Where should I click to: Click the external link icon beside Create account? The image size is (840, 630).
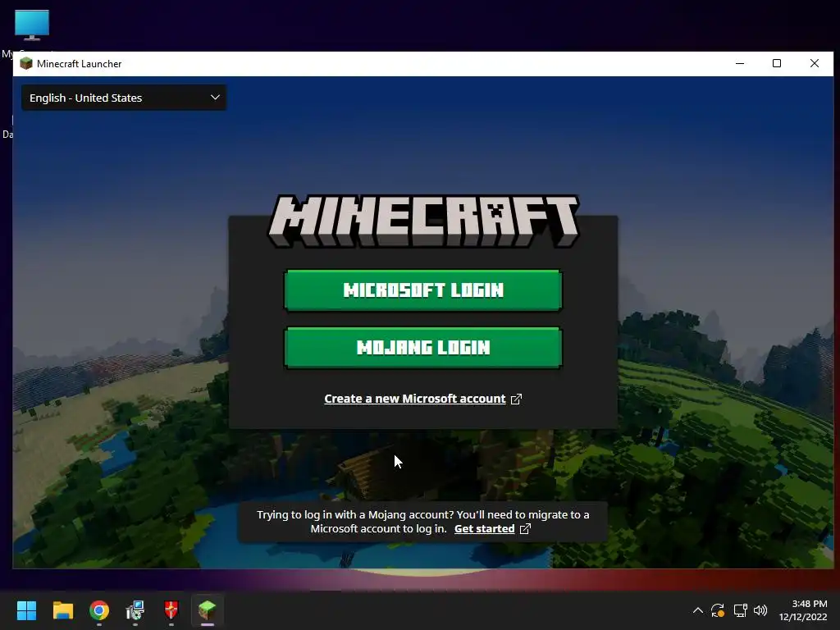[x=516, y=399]
